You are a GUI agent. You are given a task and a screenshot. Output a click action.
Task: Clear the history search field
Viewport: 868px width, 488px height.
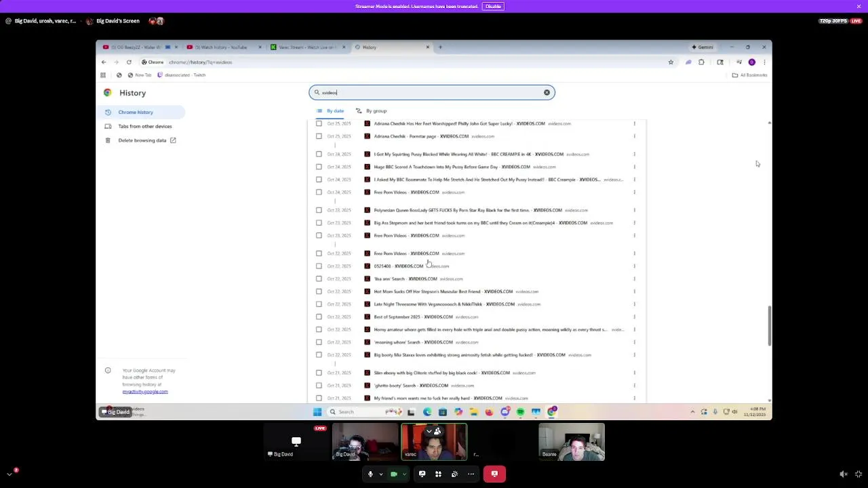(x=547, y=92)
